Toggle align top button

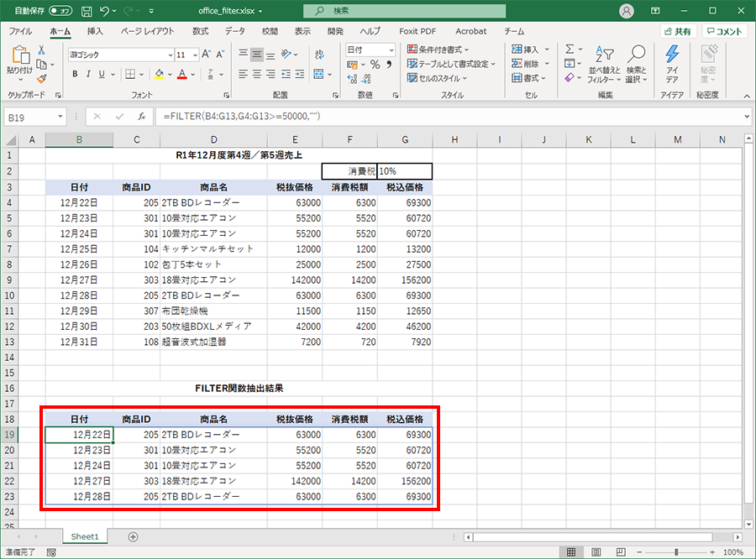coord(243,55)
